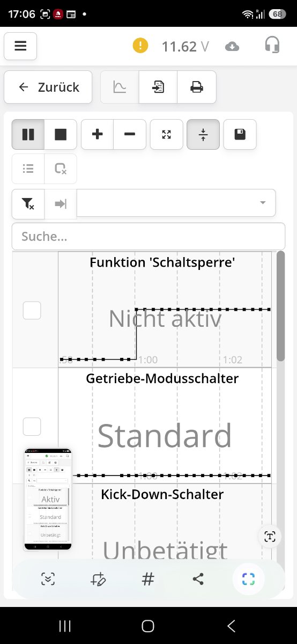Save the recording with floppy disk icon

pos(240,134)
